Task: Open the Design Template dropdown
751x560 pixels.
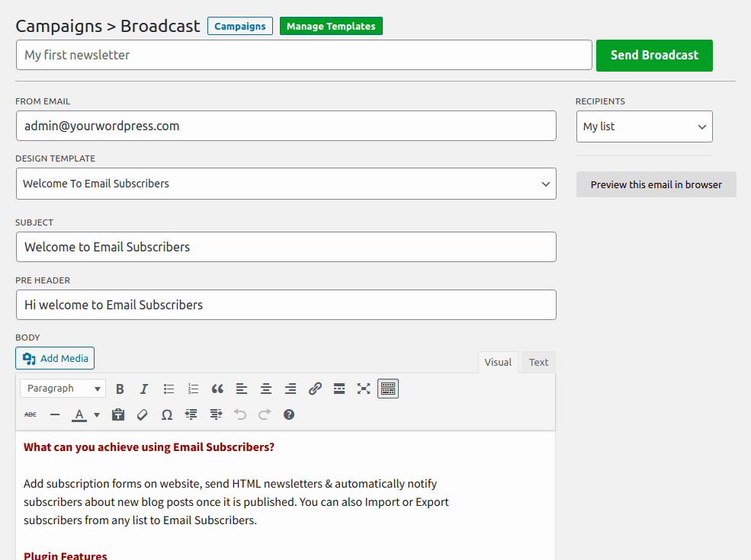Action: (286, 184)
